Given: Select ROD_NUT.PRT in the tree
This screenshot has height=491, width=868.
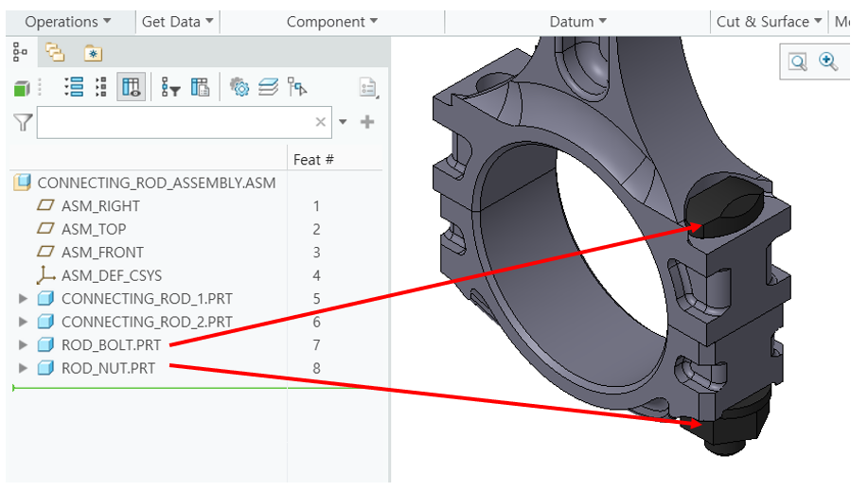Looking at the screenshot, I should [x=108, y=369].
